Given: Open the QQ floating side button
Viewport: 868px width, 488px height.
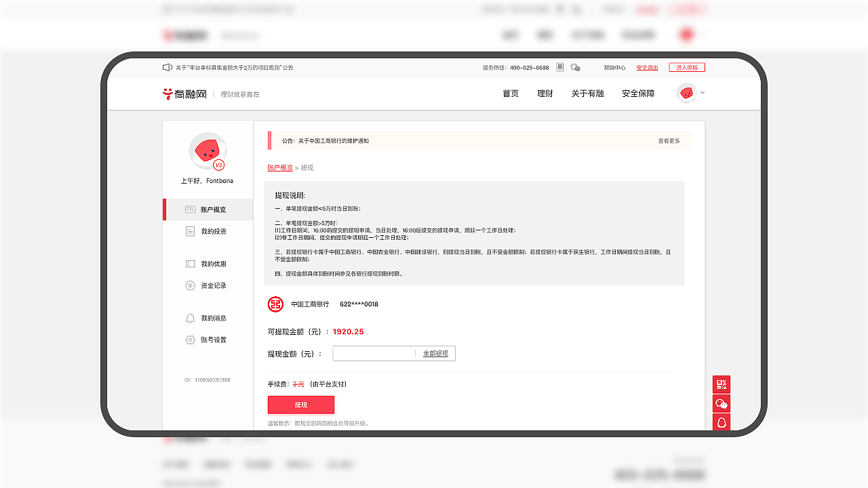Looking at the screenshot, I should (722, 422).
